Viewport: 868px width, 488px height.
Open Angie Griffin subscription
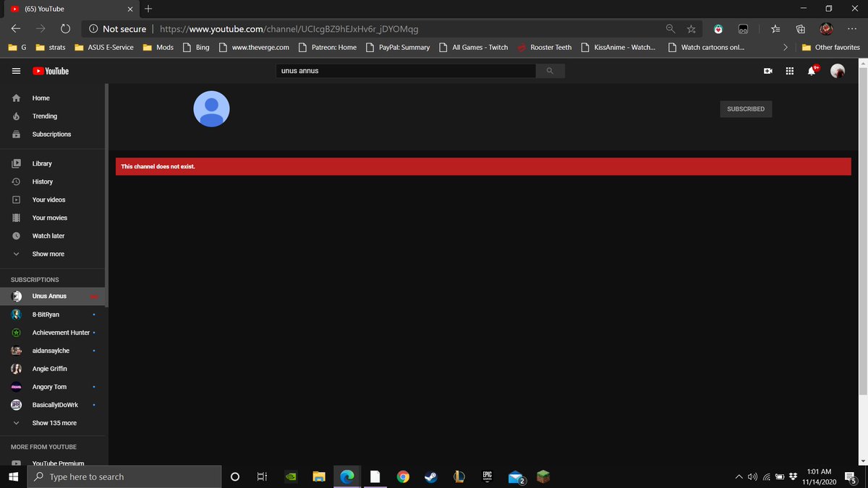pyautogui.click(x=53, y=369)
